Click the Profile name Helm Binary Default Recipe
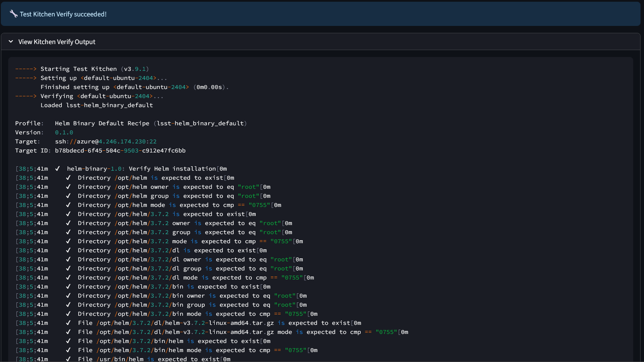 (x=102, y=124)
